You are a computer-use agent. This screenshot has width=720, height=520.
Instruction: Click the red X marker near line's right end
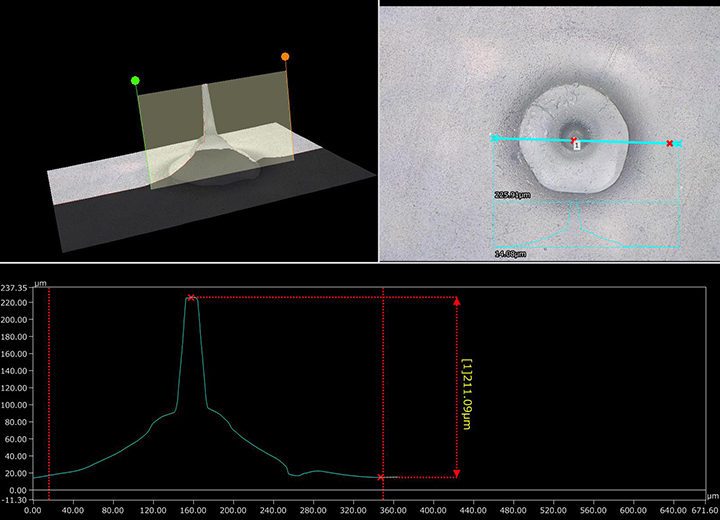coord(669,143)
